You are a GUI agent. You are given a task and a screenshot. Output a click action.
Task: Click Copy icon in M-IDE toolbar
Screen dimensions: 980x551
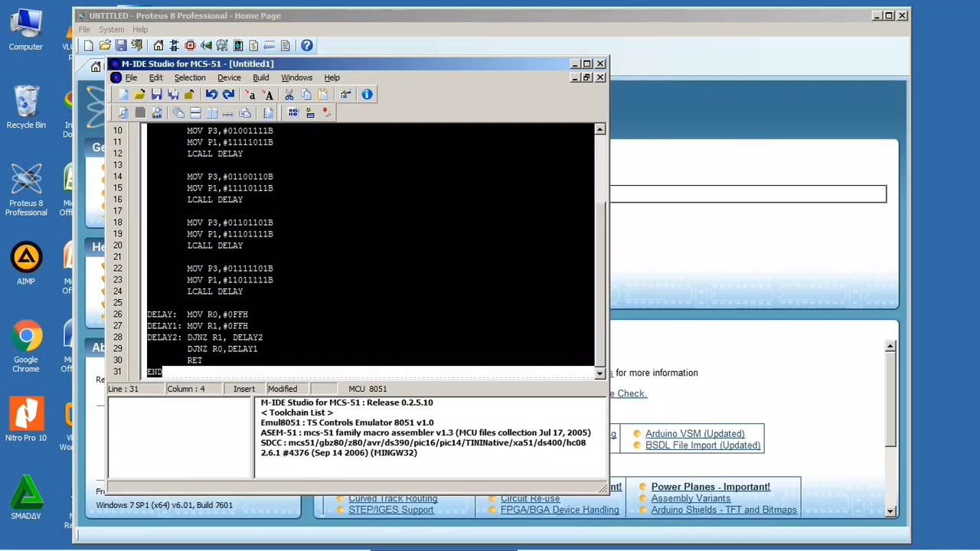pos(306,94)
